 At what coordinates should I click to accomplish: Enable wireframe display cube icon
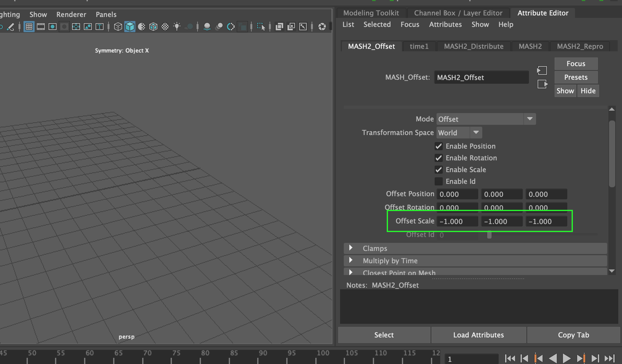[x=118, y=27]
